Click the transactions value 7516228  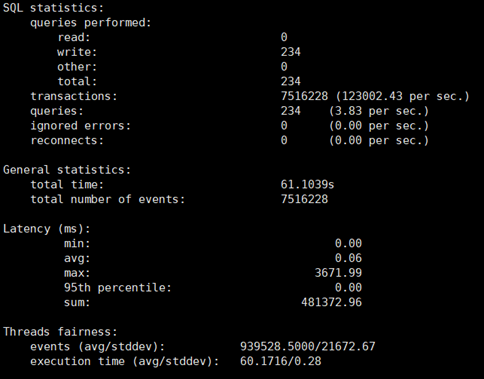304,96
